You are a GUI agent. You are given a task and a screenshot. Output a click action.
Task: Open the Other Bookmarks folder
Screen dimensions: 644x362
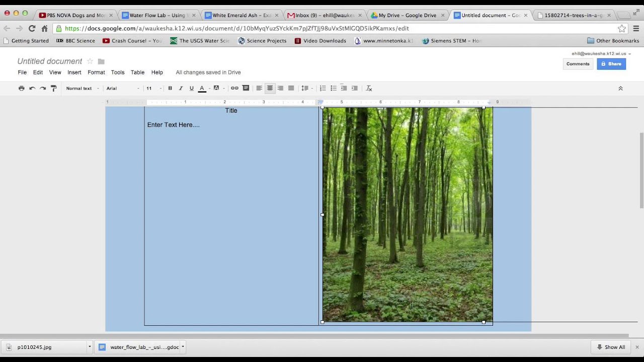point(613,41)
